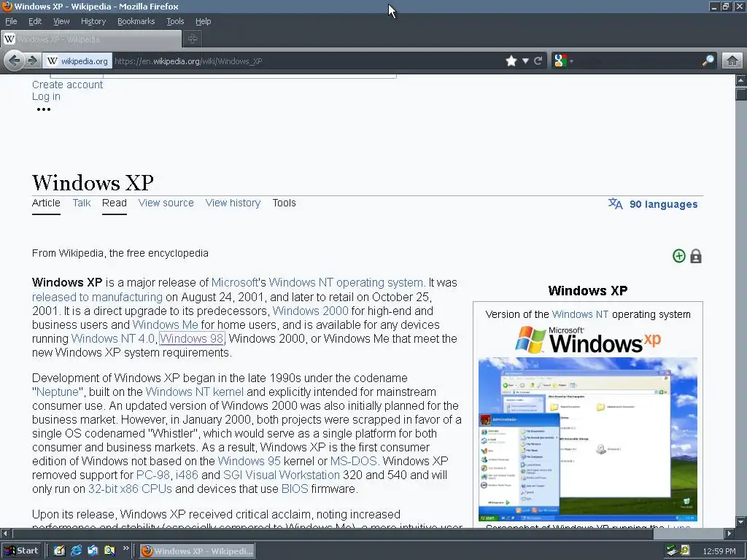This screenshot has height=560, width=747.
Task: Expand hidden quick launch icons chevron
Action: (x=125, y=548)
